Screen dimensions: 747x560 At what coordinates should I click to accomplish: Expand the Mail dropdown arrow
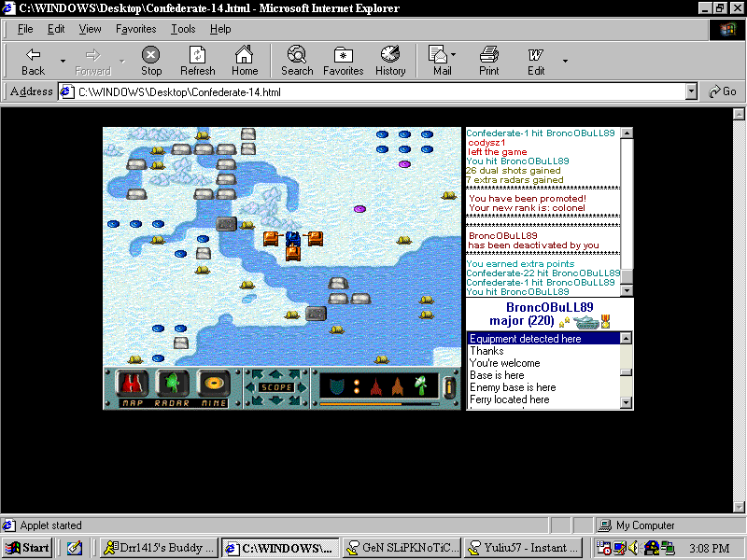click(x=453, y=55)
